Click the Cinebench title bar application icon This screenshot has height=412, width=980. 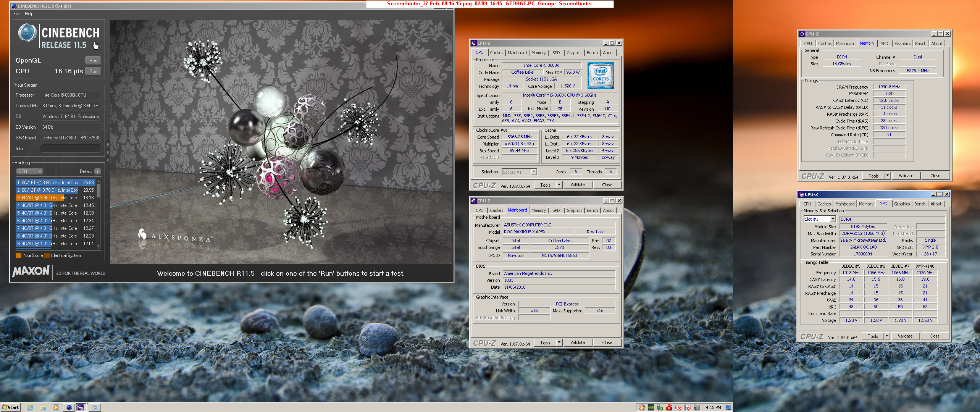pyautogui.click(x=14, y=6)
